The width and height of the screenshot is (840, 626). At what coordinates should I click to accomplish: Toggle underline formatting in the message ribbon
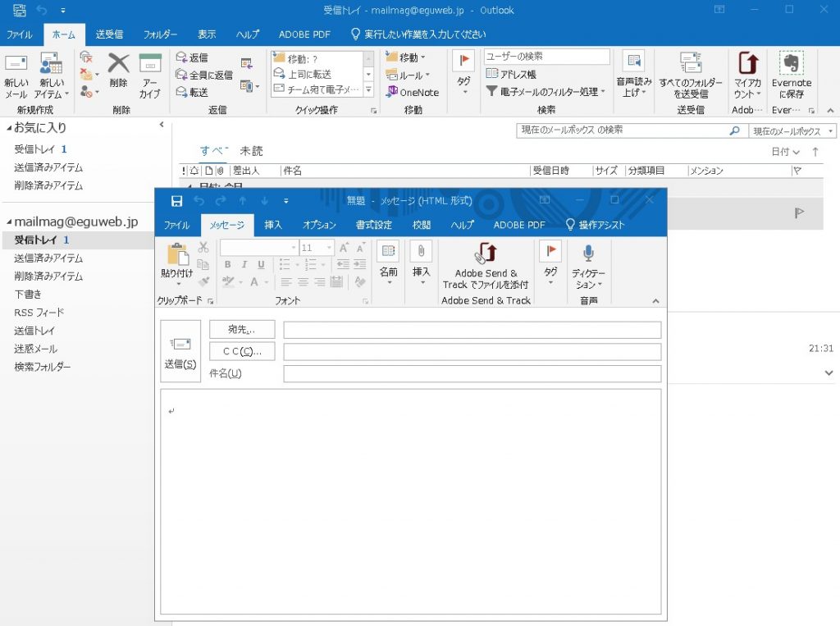coord(261,264)
